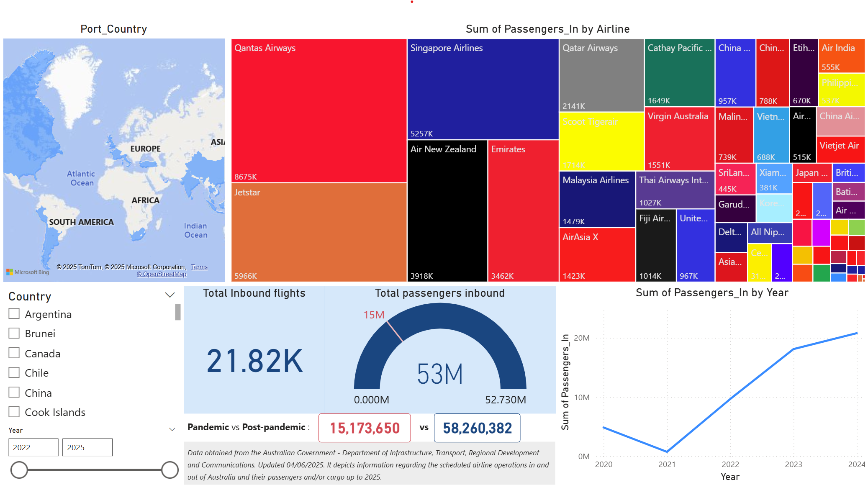Image resolution: width=868 pixels, height=485 pixels.
Task: Select the Malaysia Airlines treemap tile
Action: pyautogui.click(x=597, y=199)
